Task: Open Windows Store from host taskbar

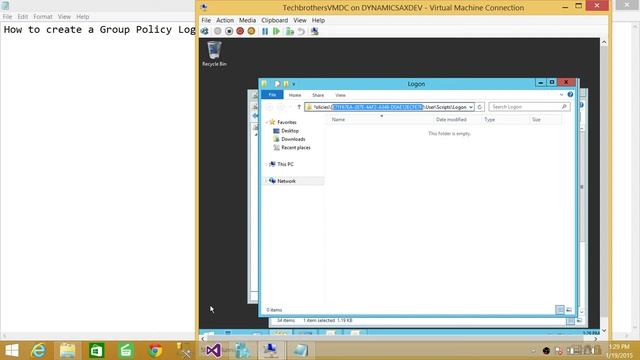Action: (97, 351)
